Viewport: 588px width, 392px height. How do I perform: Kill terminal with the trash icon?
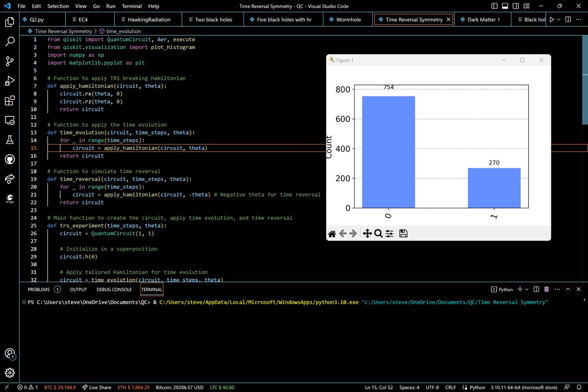click(546, 290)
